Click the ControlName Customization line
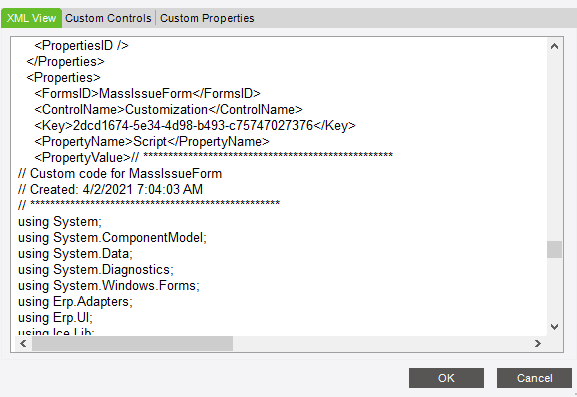Viewport: 577px width, 397px height. click(x=168, y=109)
